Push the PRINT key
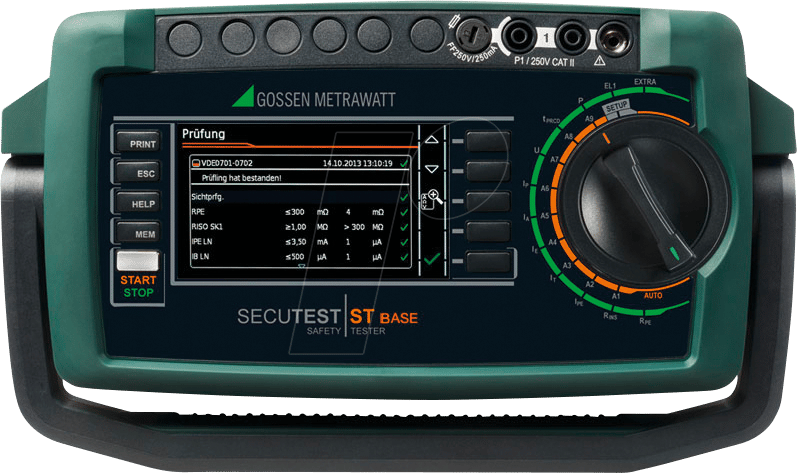 [137, 143]
